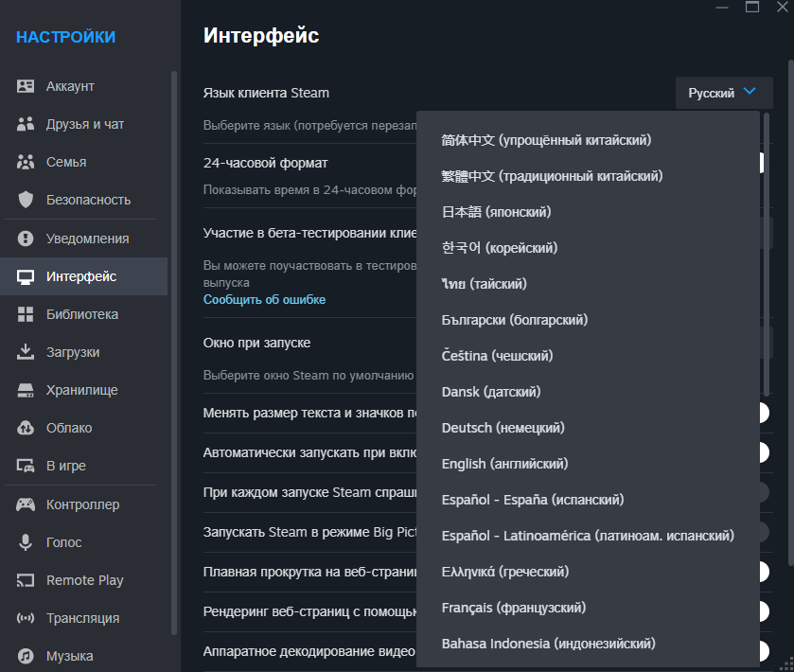The height and width of the screenshot is (672, 794).
Task: Click the sidebar categories scrollbar
Action: pos(174,352)
